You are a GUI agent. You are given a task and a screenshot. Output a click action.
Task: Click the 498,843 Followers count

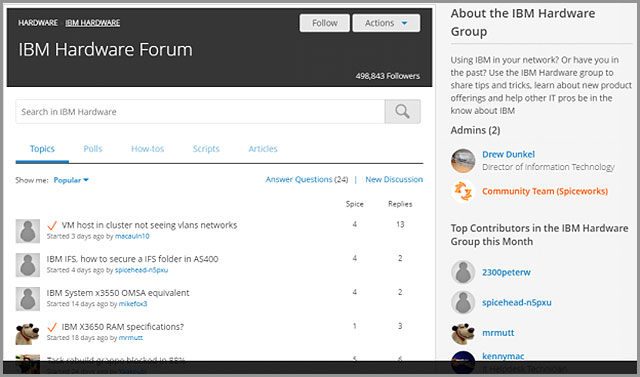(387, 76)
